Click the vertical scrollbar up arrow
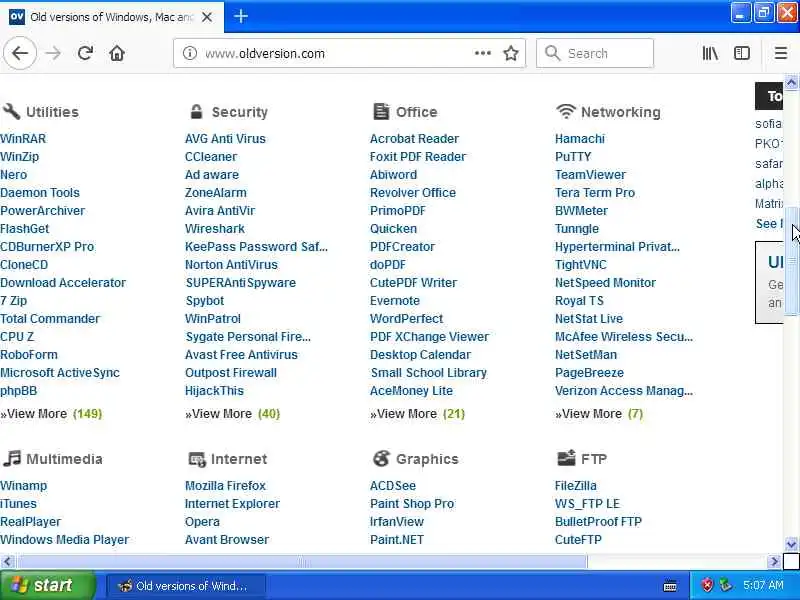The height and width of the screenshot is (600, 800). (x=791, y=82)
